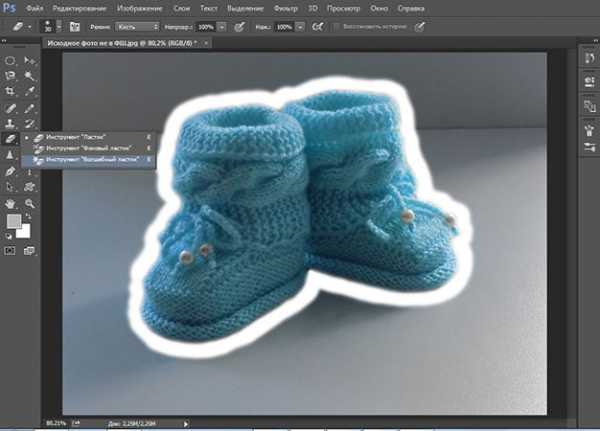Click the Eraser tool in toolbox
This screenshot has height=431, width=600.
[11, 139]
